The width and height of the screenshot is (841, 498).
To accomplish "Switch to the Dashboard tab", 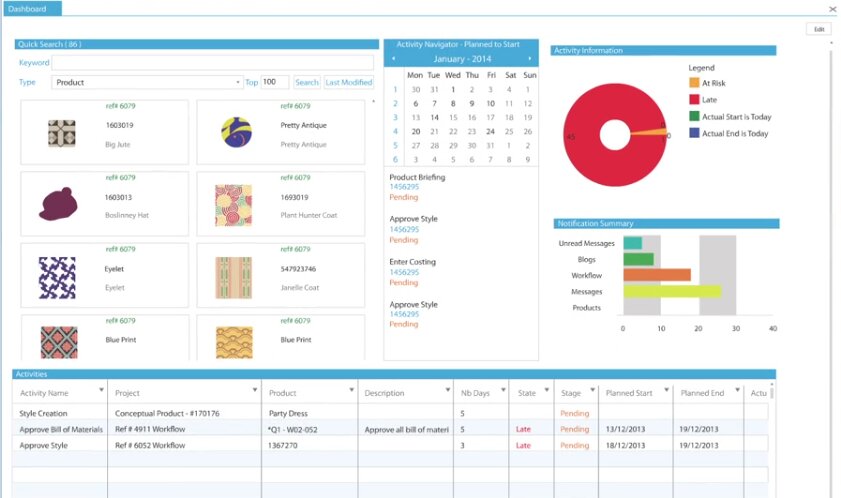I will (30, 9).
